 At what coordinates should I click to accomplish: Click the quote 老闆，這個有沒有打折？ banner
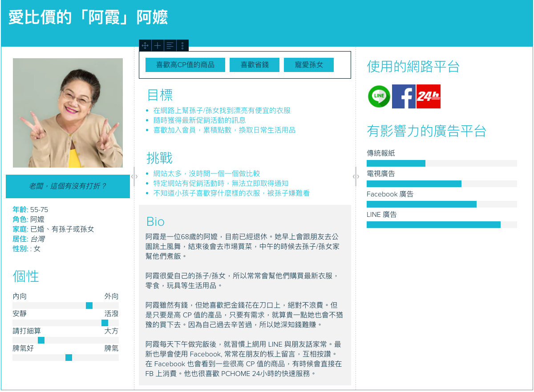pos(68,186)
